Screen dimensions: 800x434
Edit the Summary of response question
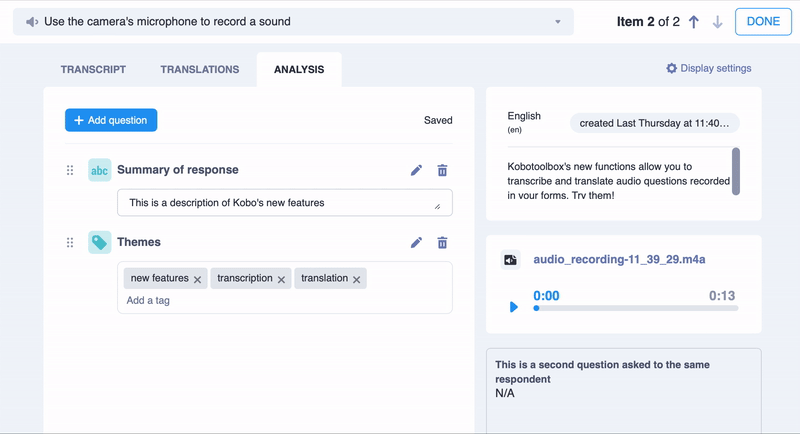point(416,170)
